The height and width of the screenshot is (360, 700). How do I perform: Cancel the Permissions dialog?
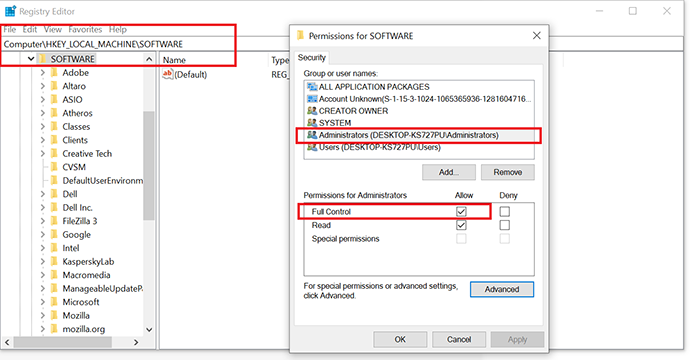[459, 339]
